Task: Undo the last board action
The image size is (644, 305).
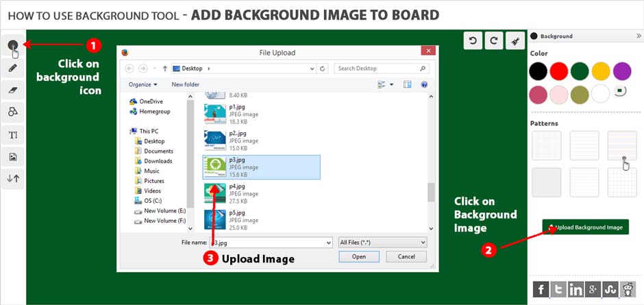Action: point(473,40)
